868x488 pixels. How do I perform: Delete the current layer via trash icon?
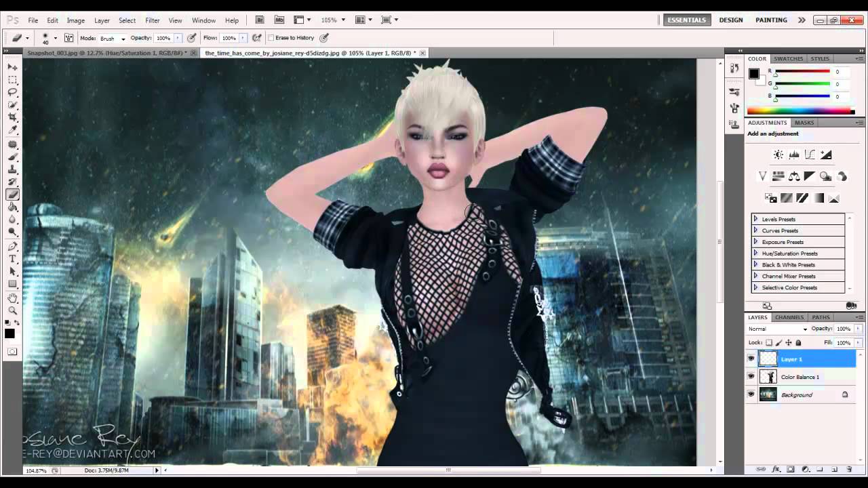pyautogui.click(x=849, y=469)
